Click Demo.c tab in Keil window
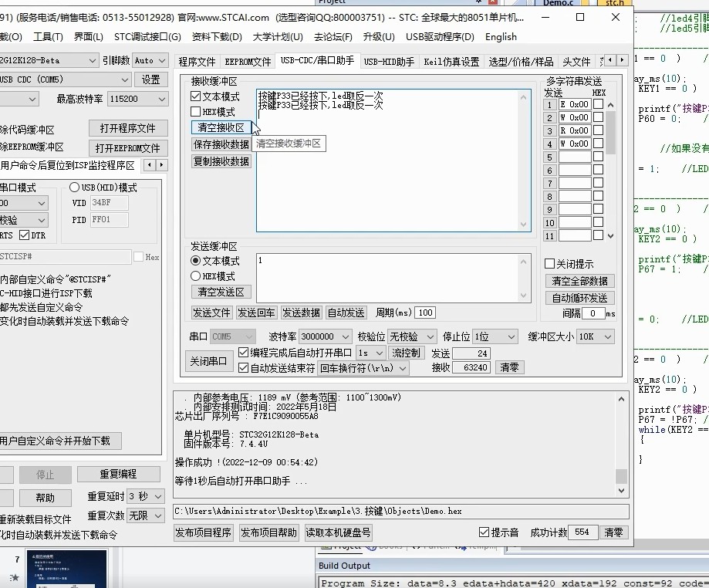The height and width of the screenshot is (588, 709). (x=558, y=3)
